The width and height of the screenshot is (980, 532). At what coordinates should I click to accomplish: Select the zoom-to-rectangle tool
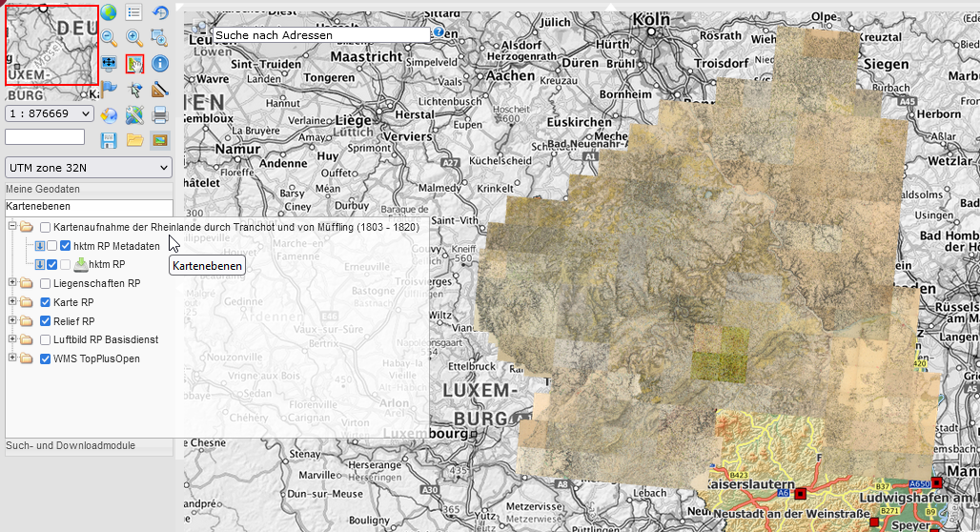point(160,38)
